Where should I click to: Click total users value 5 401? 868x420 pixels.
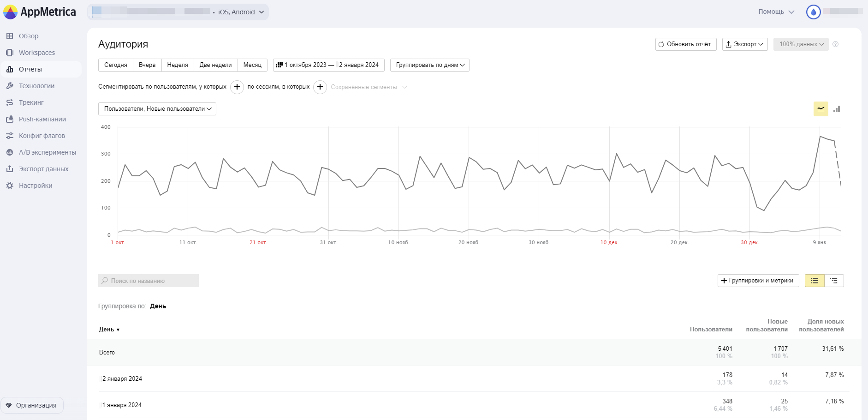[725, 348]
